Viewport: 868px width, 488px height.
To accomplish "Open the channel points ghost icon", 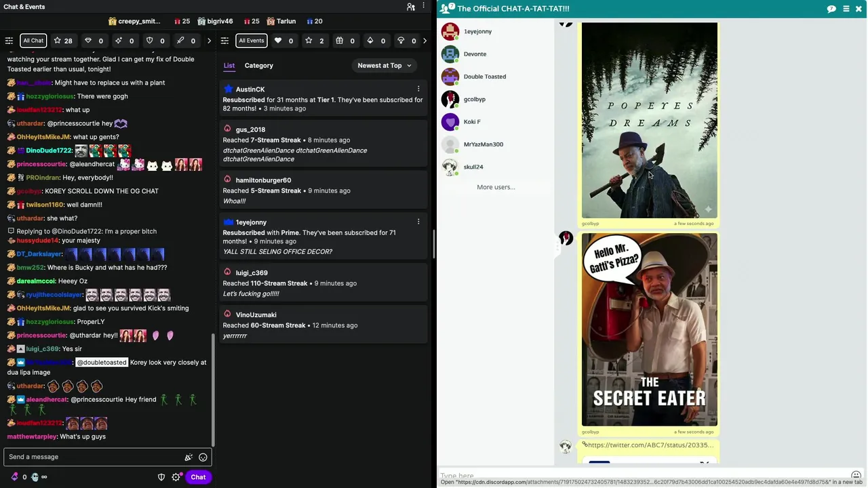I will click(x=35, y=477).
